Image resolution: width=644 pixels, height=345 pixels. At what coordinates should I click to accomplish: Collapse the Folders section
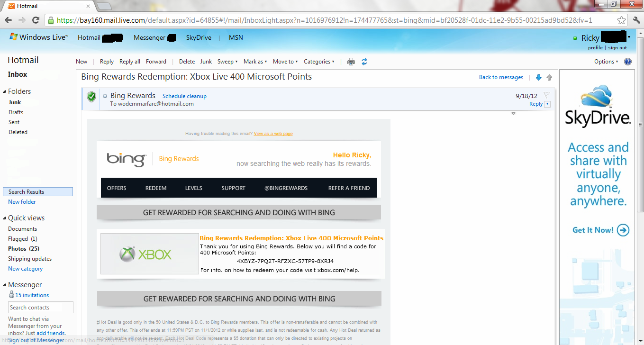pyautogui.click(x=4, y=91)
